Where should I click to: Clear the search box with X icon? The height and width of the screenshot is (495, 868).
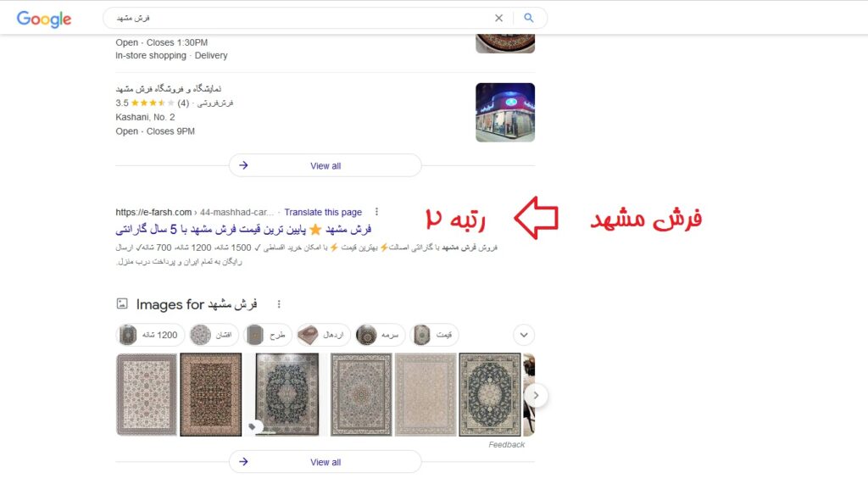(x=498, y=19)
